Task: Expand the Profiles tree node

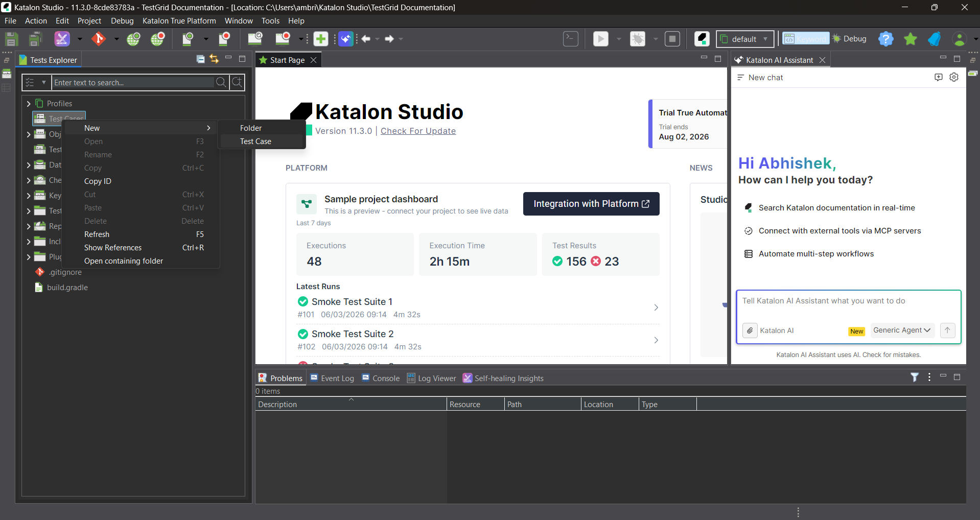Action: [29, 104]
